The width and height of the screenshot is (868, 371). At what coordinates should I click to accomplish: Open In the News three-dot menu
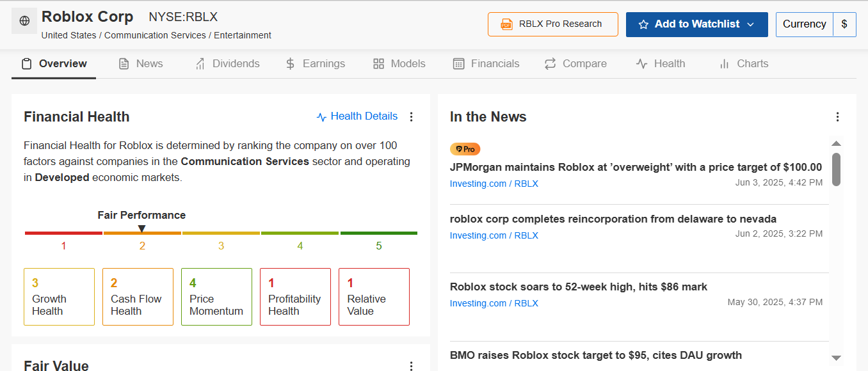click(x=837, y=116)
